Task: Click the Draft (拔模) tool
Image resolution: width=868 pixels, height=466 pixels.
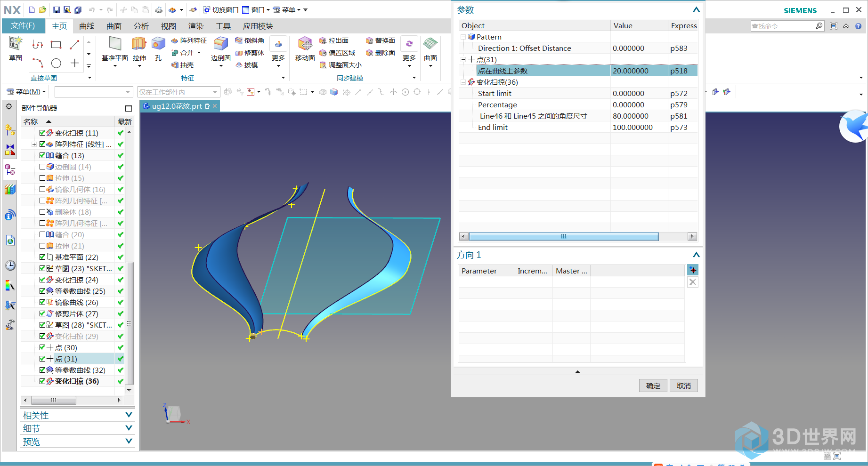Action: [246, 65]
